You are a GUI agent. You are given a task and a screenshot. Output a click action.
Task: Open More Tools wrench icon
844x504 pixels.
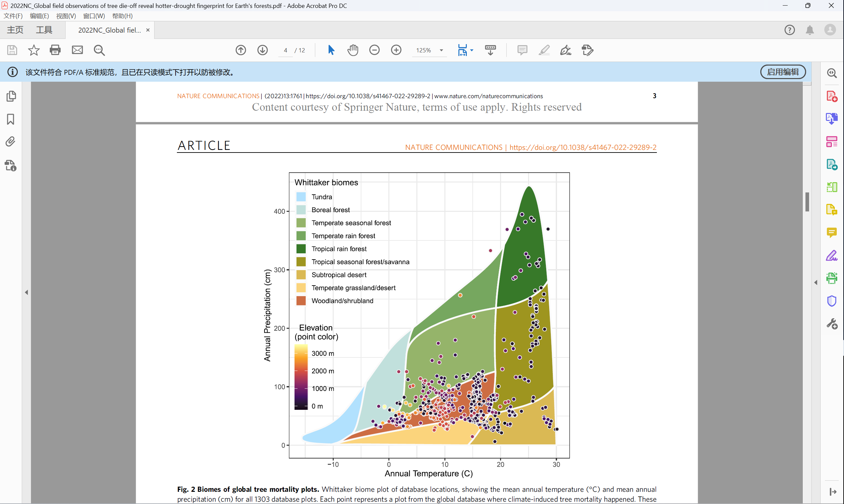click(x=832, y=324)
